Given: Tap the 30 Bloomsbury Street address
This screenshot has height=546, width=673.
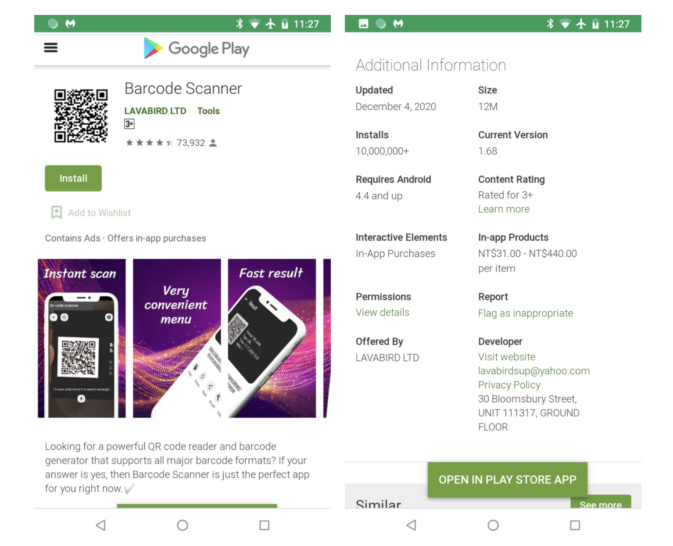Looking at the screenshot, I should click(x=529, y=413).
